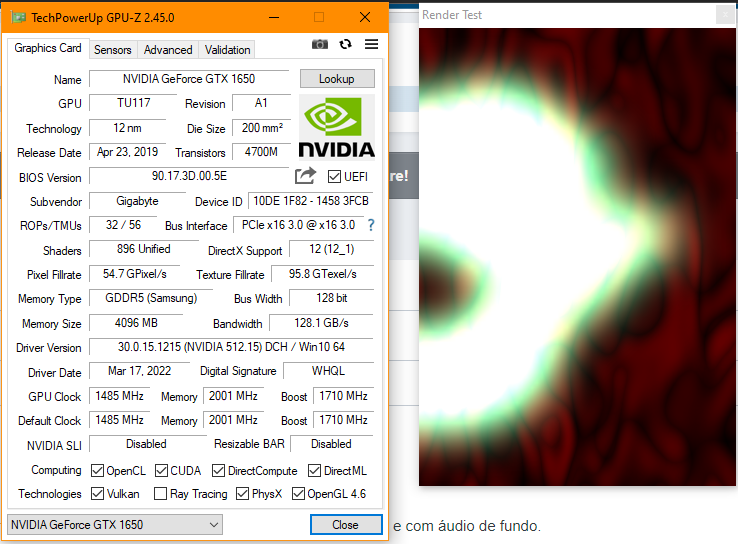Click the Transistors field showing 4700M
This screenshot has width=738, height=544.
(x=261, y=152)
